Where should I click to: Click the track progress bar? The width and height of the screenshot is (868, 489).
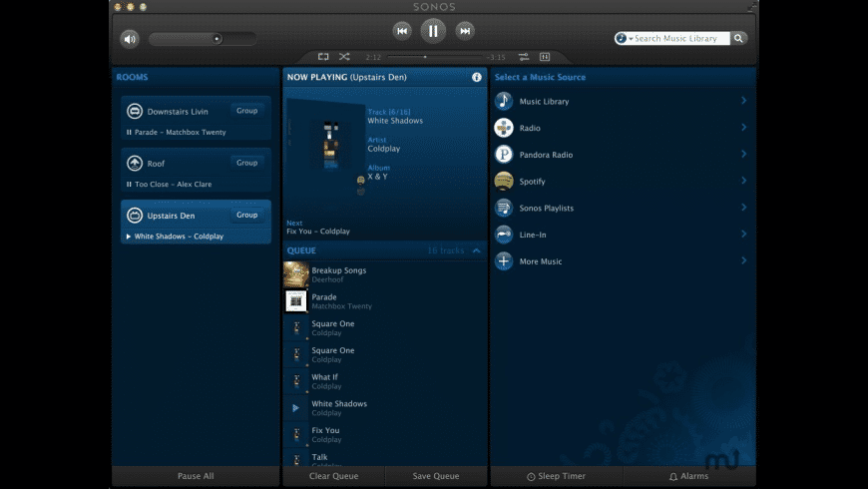click(x=435, y=57)
